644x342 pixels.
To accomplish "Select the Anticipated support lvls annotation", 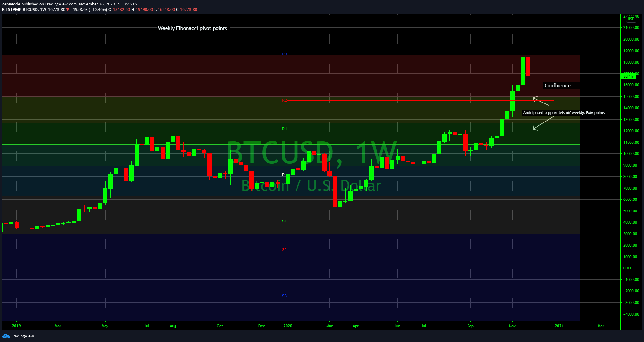I will point(564,113).
